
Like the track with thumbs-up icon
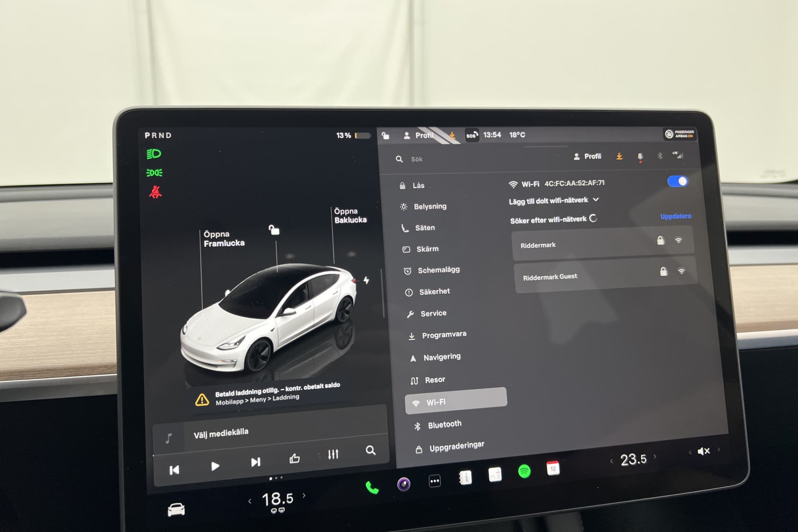tap(294, 458)
